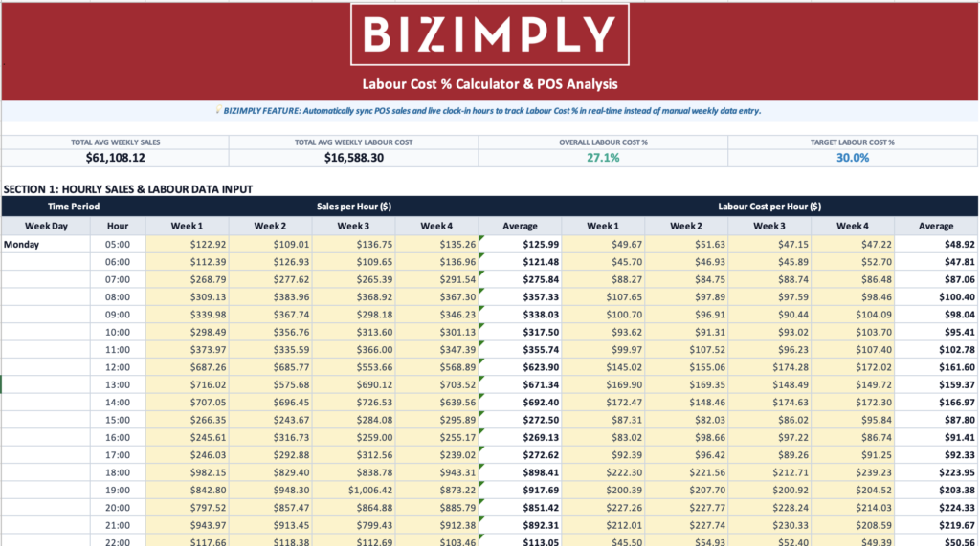Select the 13:00 hour cell
Screen dimensions: 980x546
(118, 384)
